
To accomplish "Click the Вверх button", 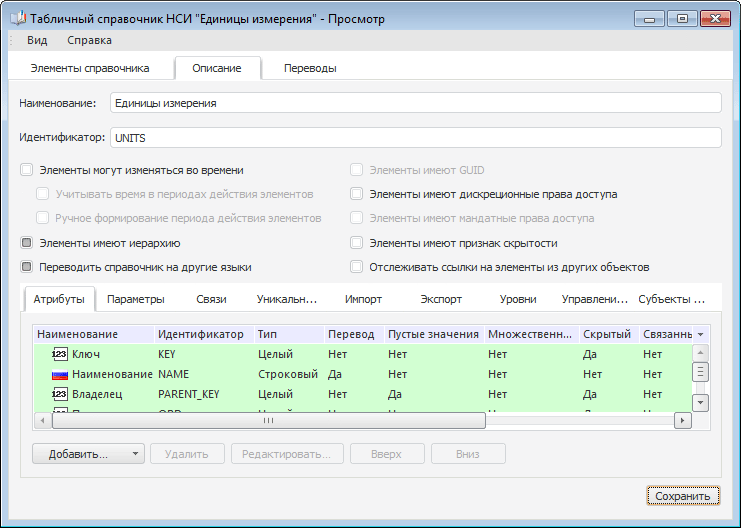I will [x=387, y=454].
